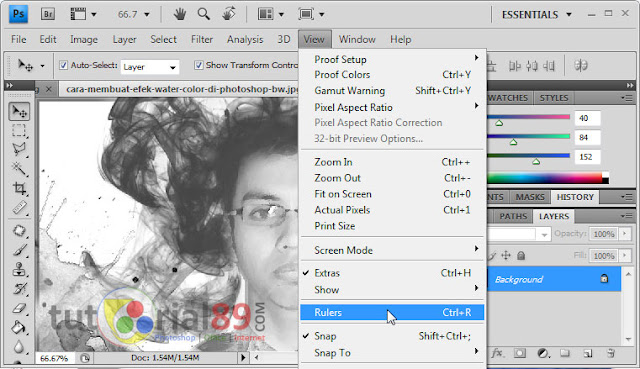Select the Brush tool
The width and height of the screenshot is (640, 369).
click(x=19, y=250)
